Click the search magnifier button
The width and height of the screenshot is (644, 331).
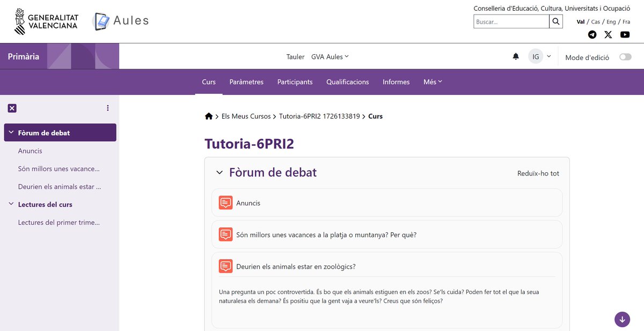point(557,21)
